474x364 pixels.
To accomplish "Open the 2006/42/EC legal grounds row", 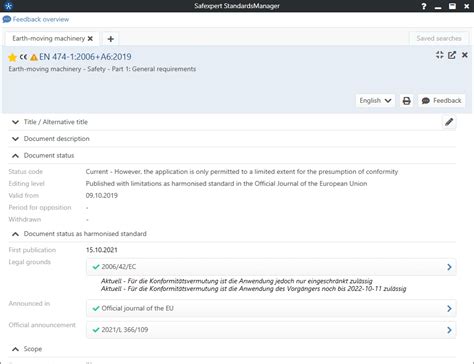I will [271, 267].
